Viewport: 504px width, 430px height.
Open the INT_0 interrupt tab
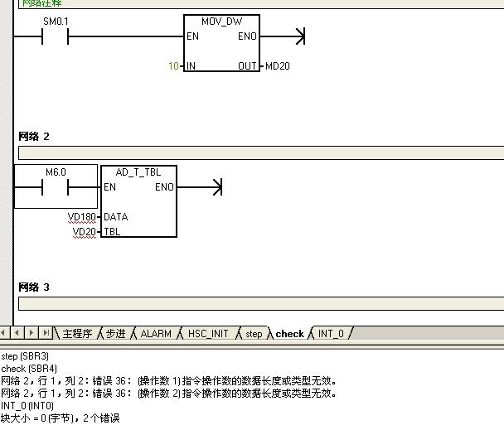pos(331,334)
